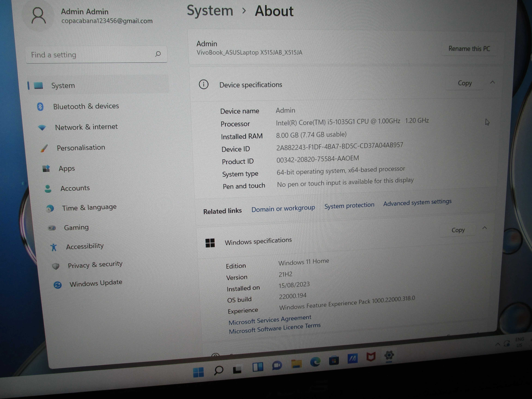Open taskbar Search
The image size is (532, 399).
[218, 370]
